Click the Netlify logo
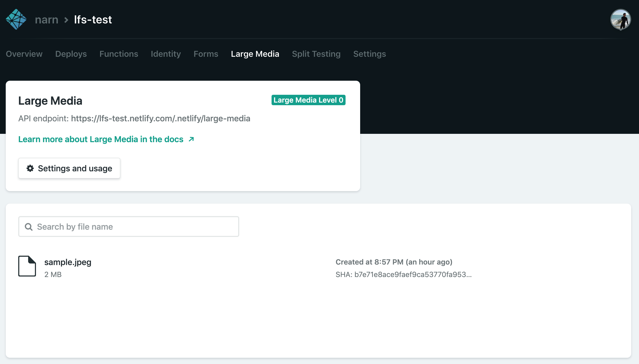 coord(16,19)
